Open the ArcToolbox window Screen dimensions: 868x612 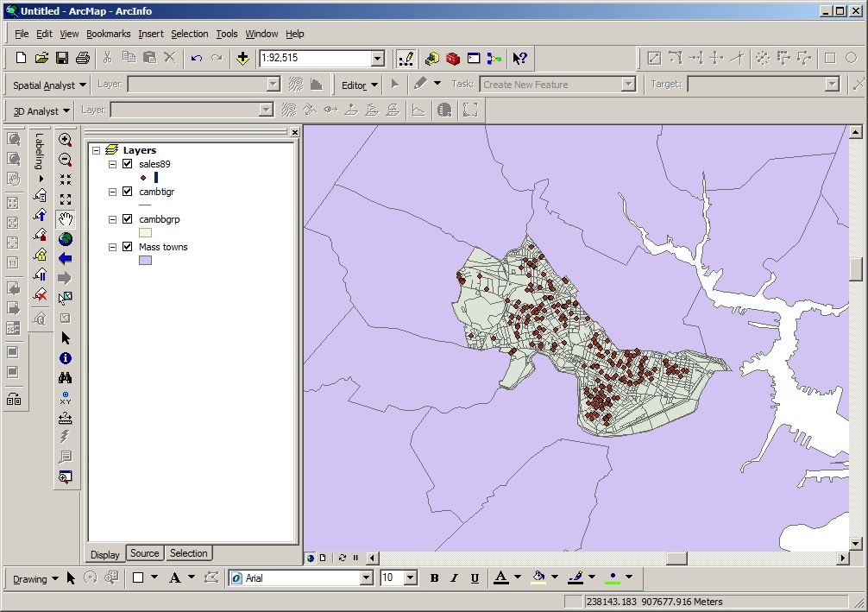click(452, 59)
